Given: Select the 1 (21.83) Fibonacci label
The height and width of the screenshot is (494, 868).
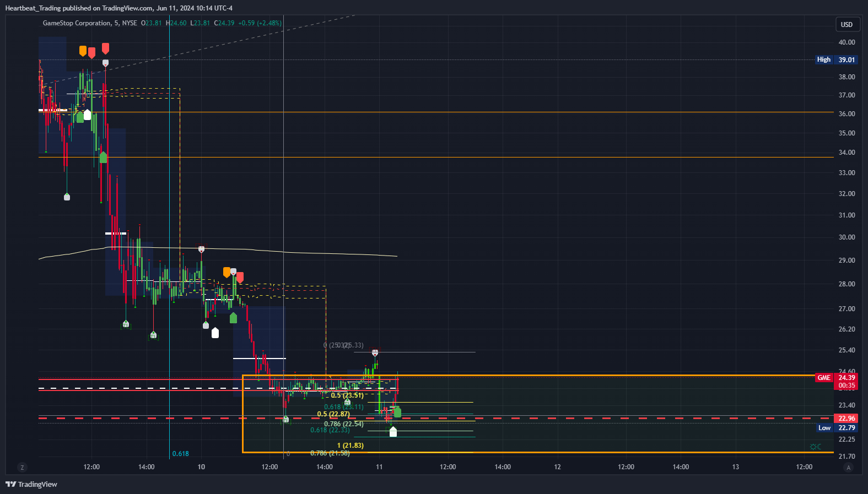Looking at the screenshot, I should tap(351, 446).
